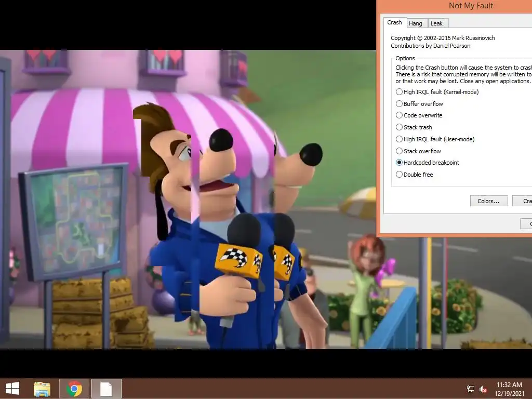Select the Buffer overflow option
The height and width of the screenshot is (399, 532).
point(419,104)
